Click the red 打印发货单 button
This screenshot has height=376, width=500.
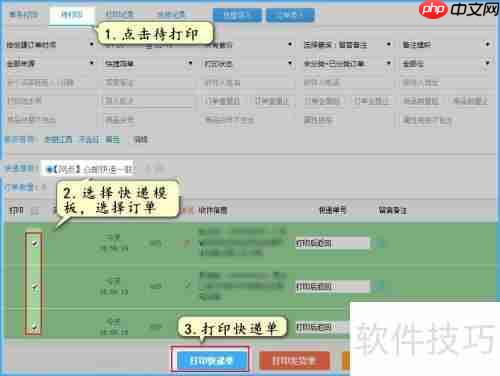click(294, 360)
